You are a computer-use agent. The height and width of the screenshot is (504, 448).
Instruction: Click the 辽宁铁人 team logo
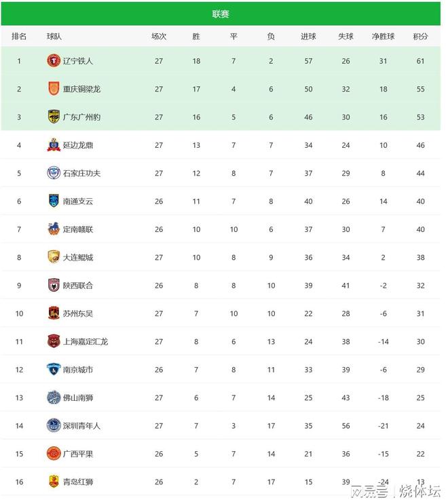pyautogui.click(x=53, y=61)
